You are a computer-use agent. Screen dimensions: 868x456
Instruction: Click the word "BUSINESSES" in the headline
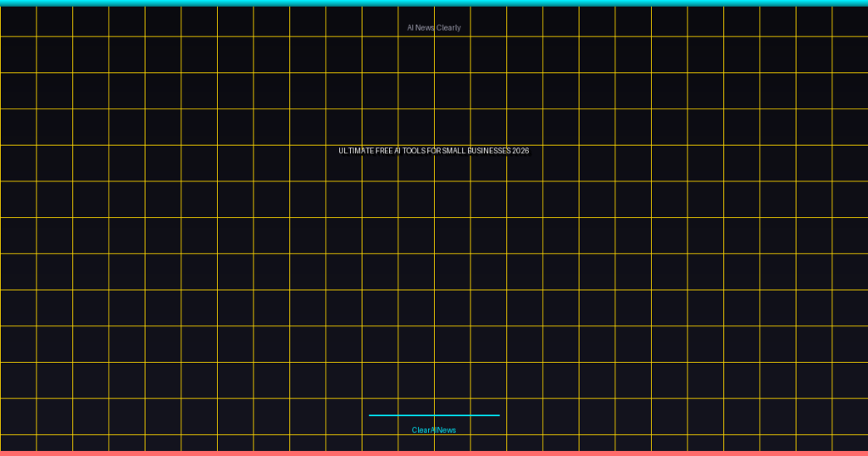pos(488,151)
